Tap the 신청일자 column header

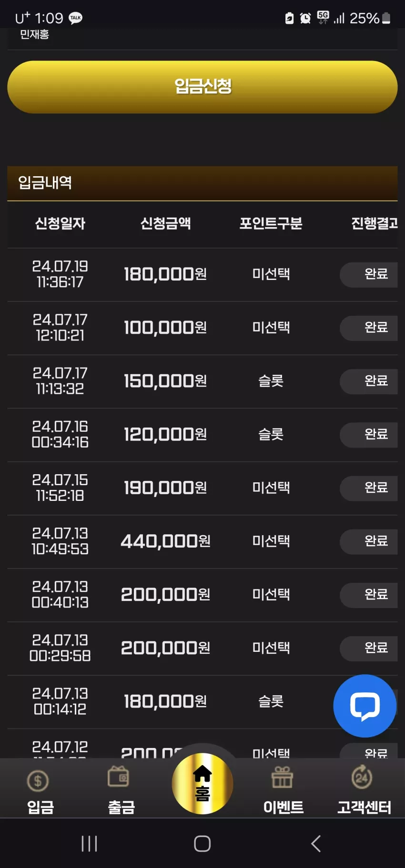60,223
